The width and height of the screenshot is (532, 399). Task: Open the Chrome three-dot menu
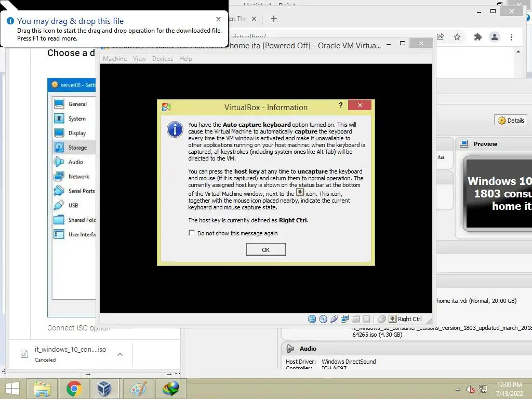(511, 37)
